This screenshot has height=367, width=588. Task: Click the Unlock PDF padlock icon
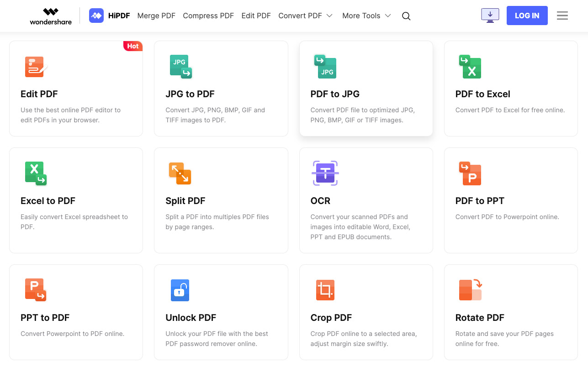180,290
